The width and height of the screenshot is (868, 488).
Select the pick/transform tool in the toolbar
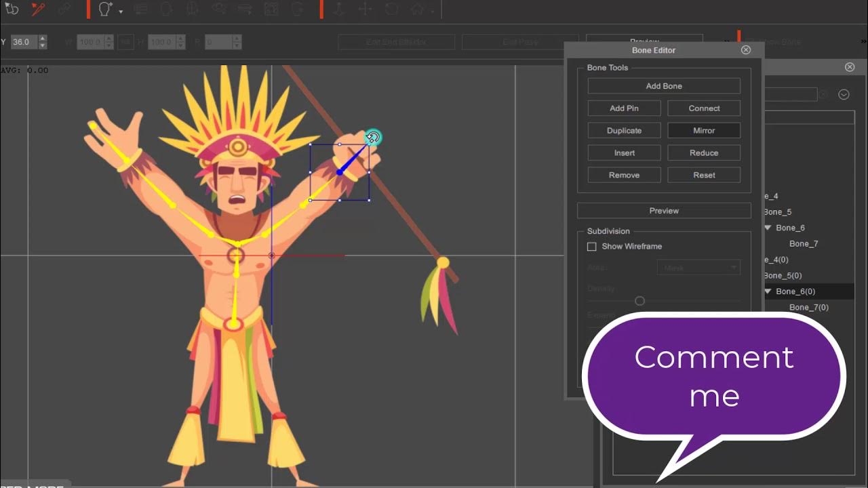click(x=12, y=9)
